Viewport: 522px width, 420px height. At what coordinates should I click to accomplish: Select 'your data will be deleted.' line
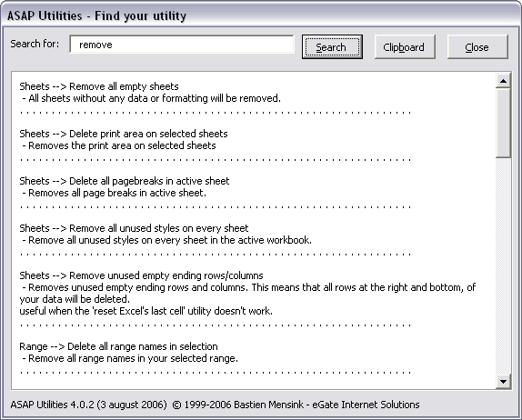(x=75, y=299)
